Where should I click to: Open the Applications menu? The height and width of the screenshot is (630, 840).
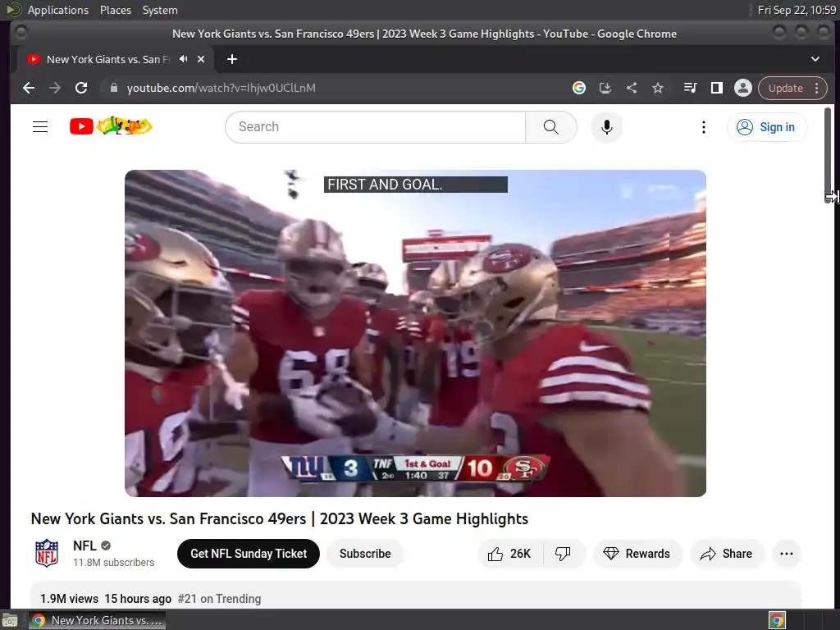pos(58,10)
